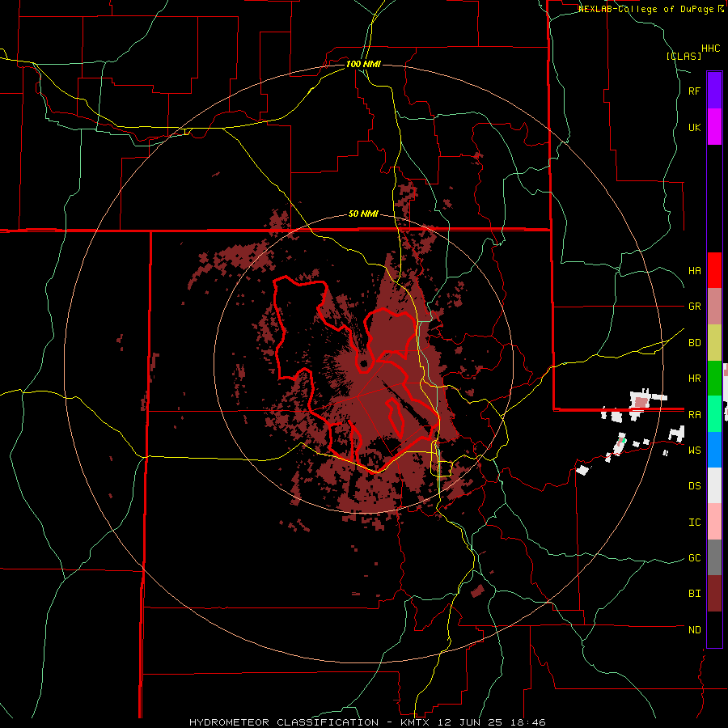Image resolution: width=728 pixels, height=728 pixels.
Task: Click the WS legend label
Action: click(695, 451)
